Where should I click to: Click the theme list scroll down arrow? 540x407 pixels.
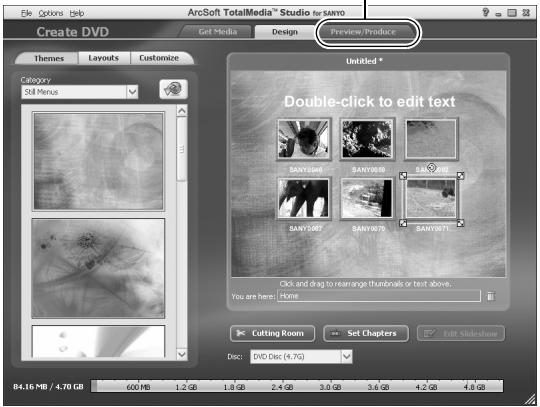(x=182, y=354)
